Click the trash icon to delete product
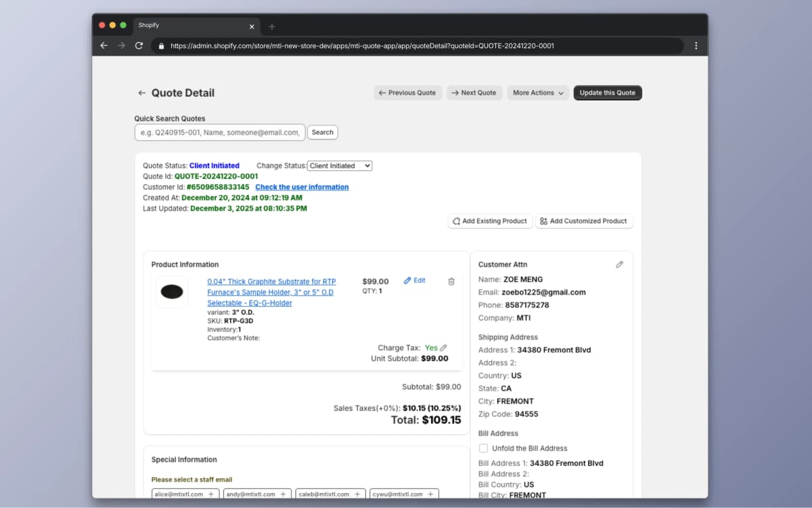Viewport: 812px width, 508px height. click(451, 281)
